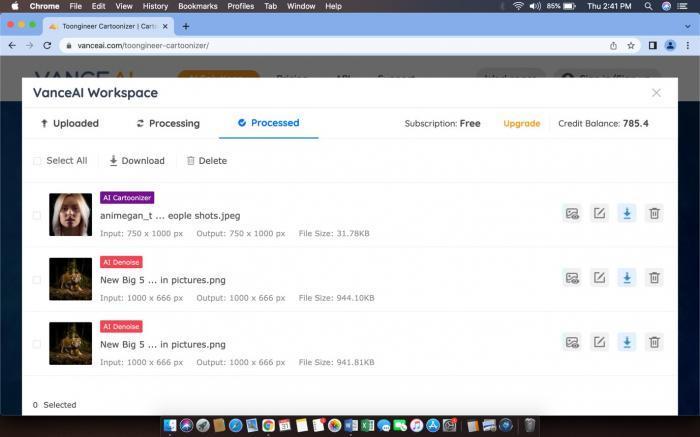Image resolution: width=700 pixels, height=437 pixels.
Task: Open the Help menu
Action: tap(333, 6)
